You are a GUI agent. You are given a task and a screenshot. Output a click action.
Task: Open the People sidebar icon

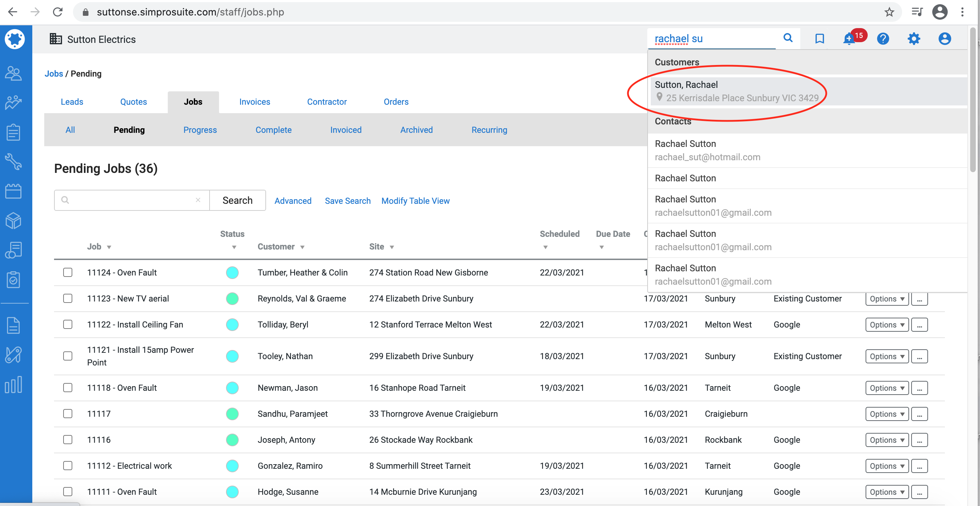(x=14, y=73)
